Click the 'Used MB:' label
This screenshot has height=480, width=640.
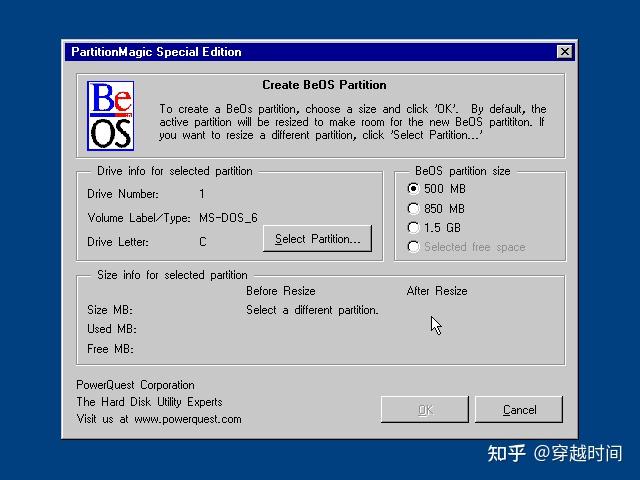tap(112, 329)
